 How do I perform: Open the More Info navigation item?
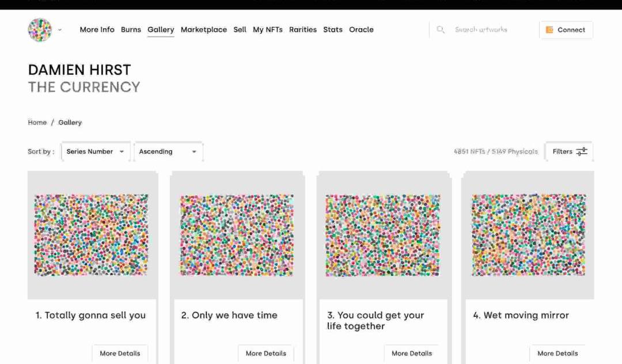[97, 30]
